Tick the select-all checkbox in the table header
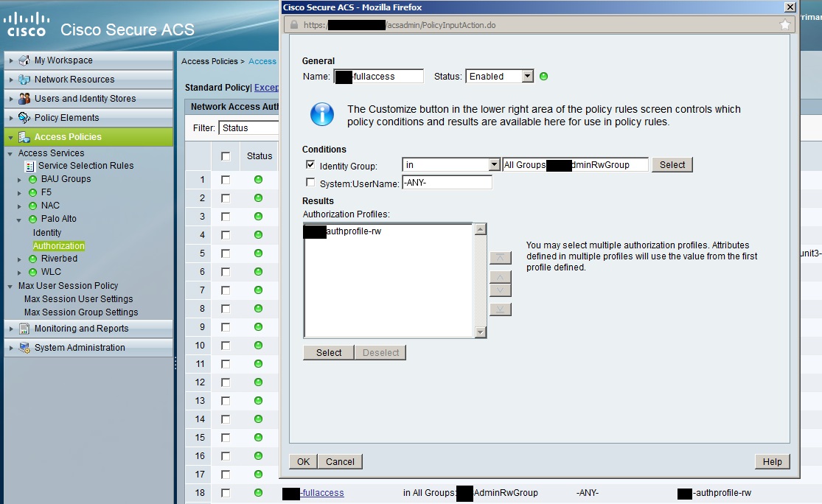This screenshot has height=504, width=822. (226, 156)
